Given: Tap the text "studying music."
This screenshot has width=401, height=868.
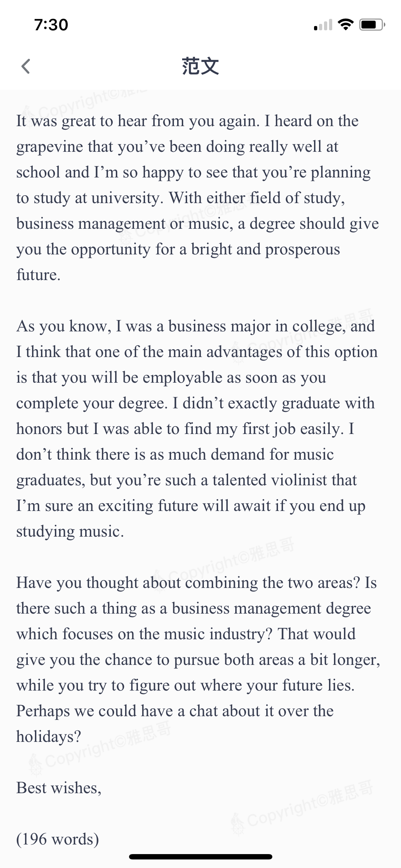Looking at the screenshot, I should tap(70, 531).
